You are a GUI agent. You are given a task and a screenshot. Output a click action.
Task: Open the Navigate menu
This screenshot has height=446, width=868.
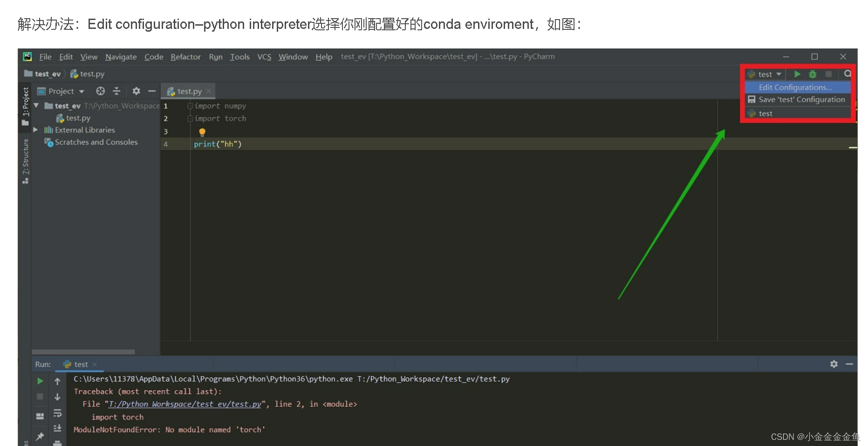pos(121,56)
